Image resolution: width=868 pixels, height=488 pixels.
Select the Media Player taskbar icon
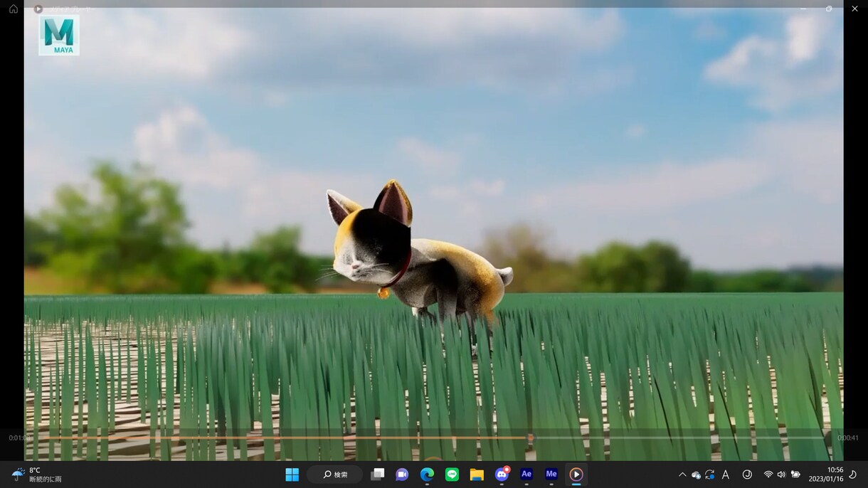pyautogui.click(x=576, y=474)
